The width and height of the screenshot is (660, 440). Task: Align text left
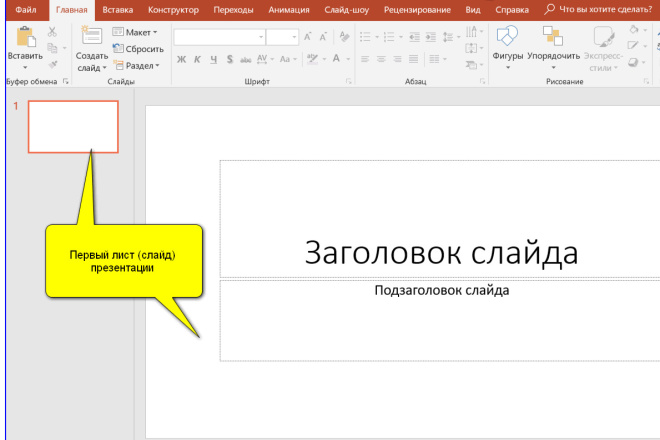365,59
